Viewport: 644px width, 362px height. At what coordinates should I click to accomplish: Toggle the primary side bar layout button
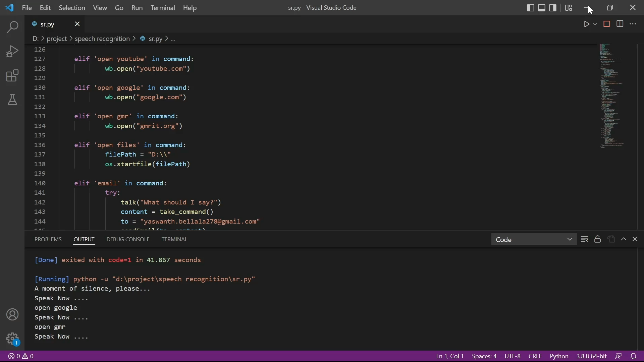tap(531, 8)
